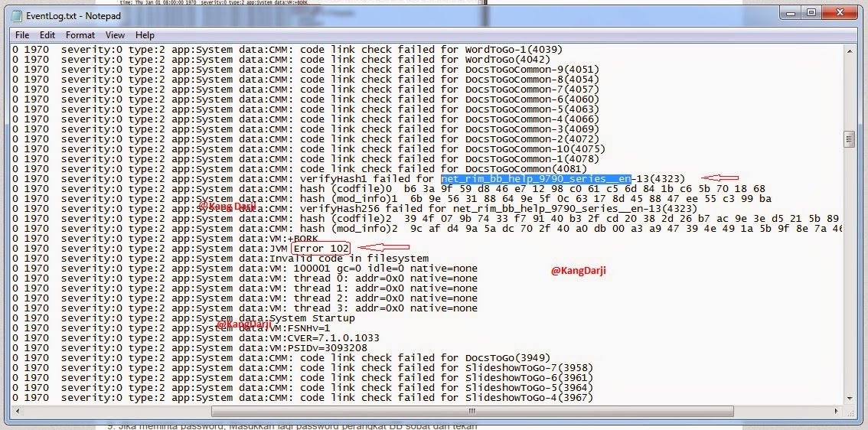Open the File menu
Screen dimensions: 868x430
(22, 35)
